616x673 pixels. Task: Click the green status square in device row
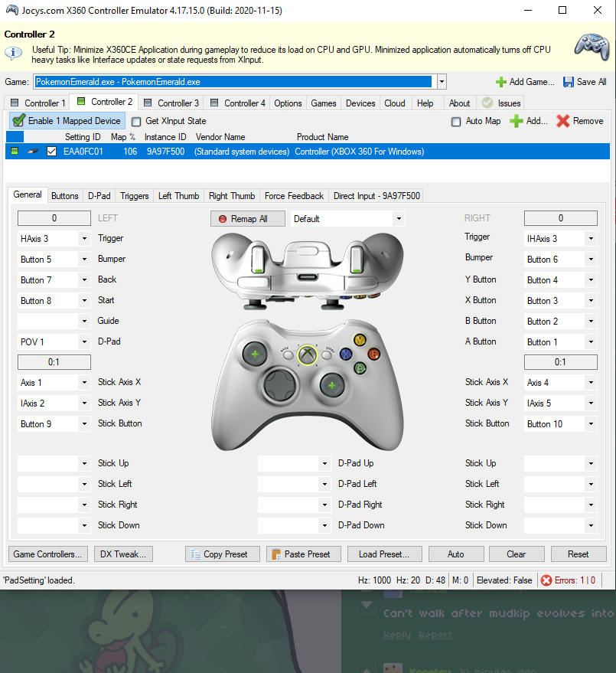point(15,151)
